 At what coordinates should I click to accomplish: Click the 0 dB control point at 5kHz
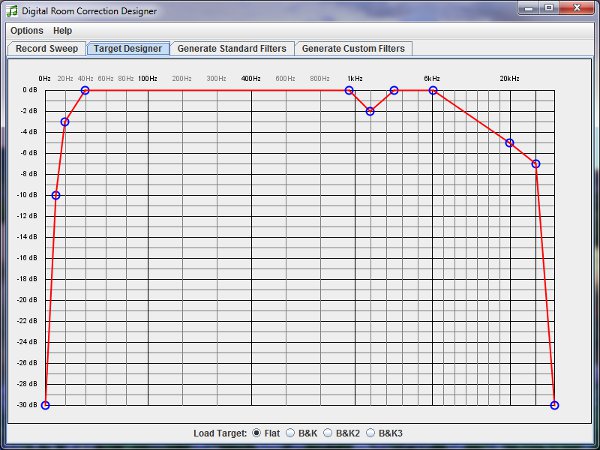click(x=433, y=90)
